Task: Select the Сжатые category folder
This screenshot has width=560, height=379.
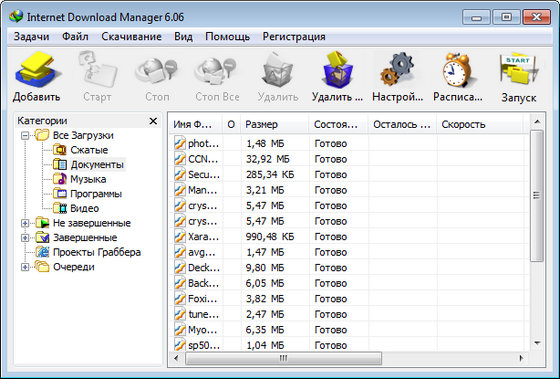Action: [x=89, y=150]
